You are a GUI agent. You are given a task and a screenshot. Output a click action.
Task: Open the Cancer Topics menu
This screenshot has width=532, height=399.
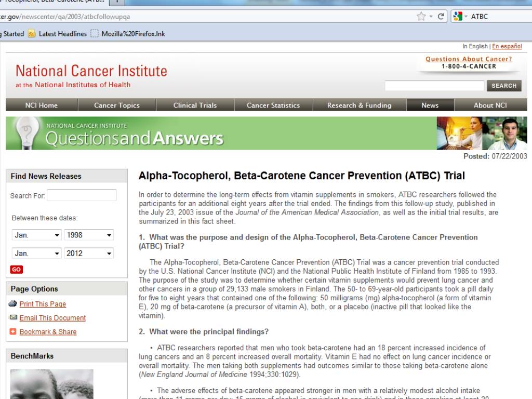[117, 105]
